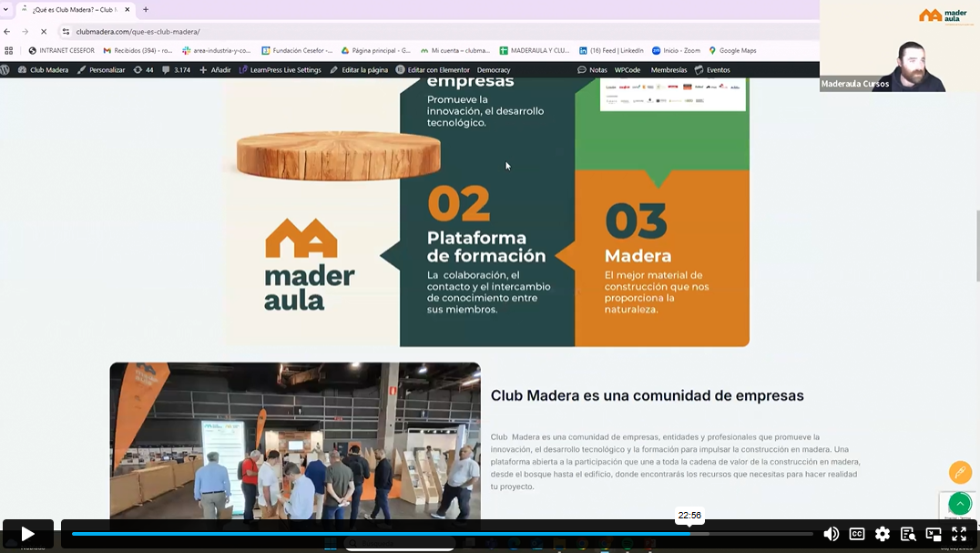This screenshot has height=553, width=980.
Task: Click green scroll-to-top arrow button
Action: [x=960, y=504]
